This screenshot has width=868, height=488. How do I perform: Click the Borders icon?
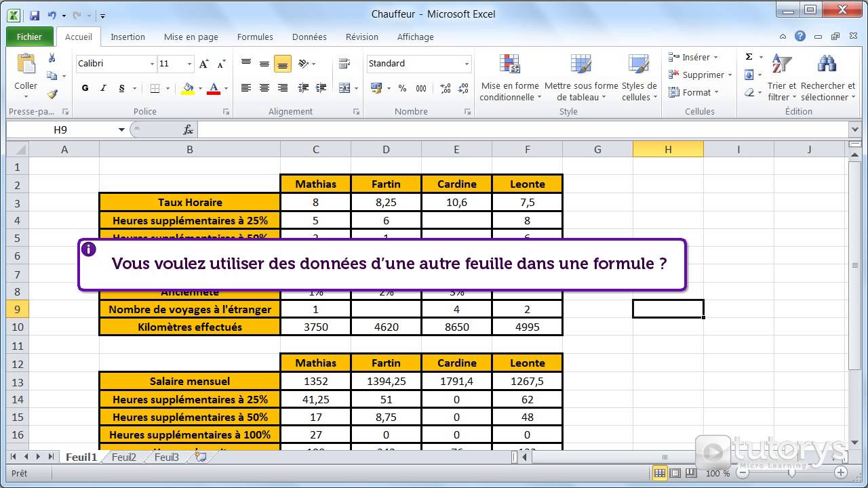coord(155,88)
